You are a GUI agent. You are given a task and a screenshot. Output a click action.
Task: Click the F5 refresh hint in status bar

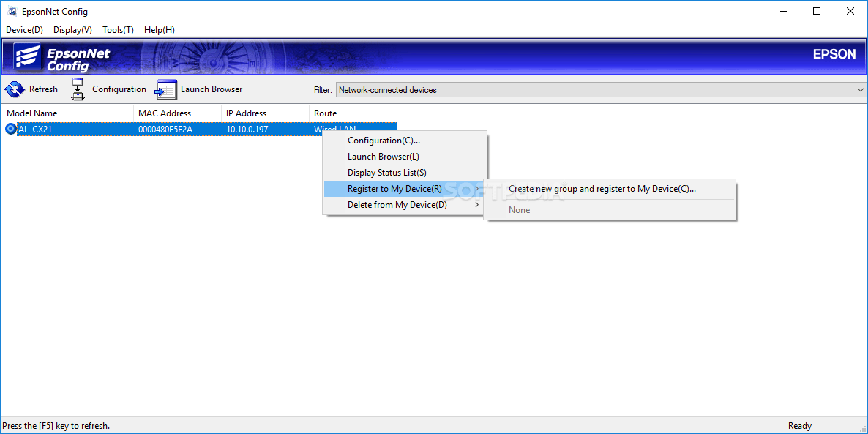click(56, 426)
